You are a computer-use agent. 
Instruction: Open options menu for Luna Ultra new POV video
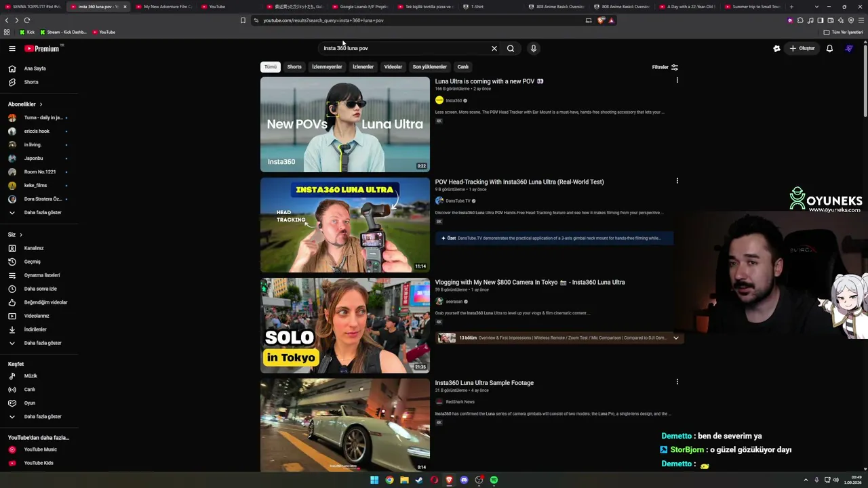point(677,81)
